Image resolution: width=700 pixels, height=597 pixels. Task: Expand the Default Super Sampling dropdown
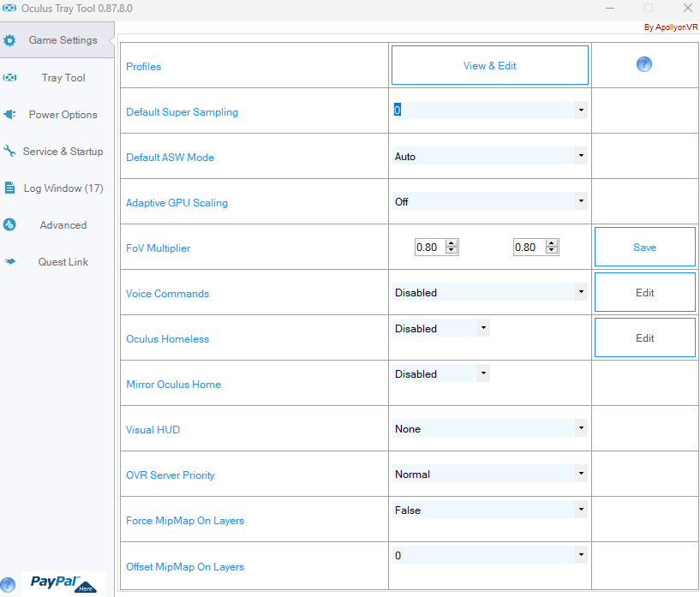click(x=581, y=110)
